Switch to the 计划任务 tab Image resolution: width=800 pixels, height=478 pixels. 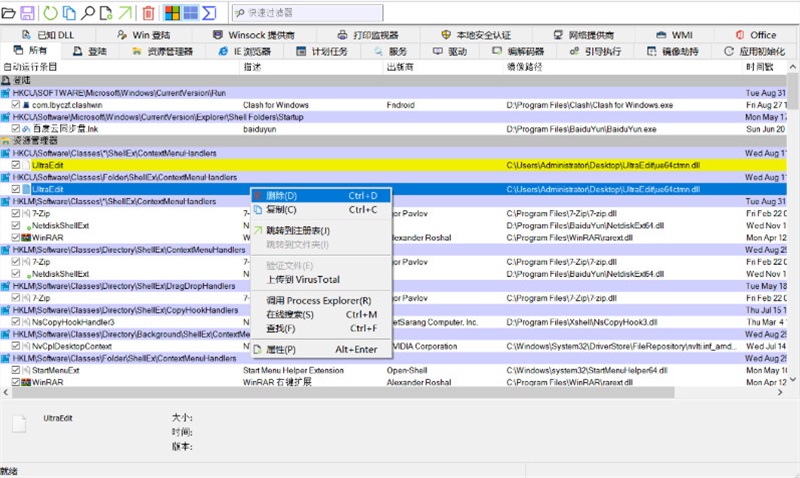click(x=322, y=51)
